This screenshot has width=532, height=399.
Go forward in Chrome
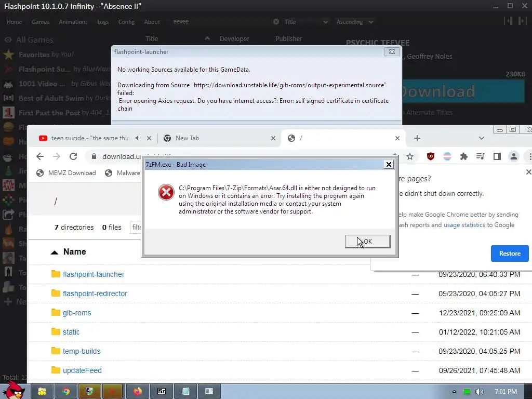[x=57, y=156]
